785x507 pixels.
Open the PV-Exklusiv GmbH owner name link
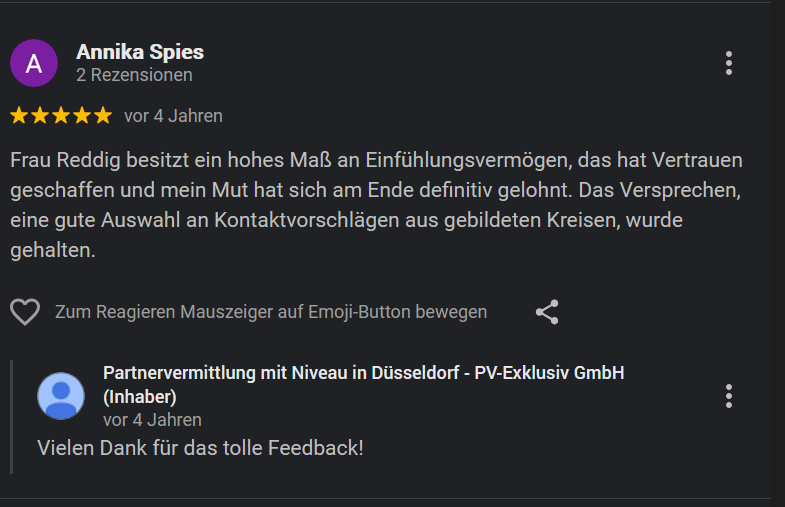coord(363,373)
